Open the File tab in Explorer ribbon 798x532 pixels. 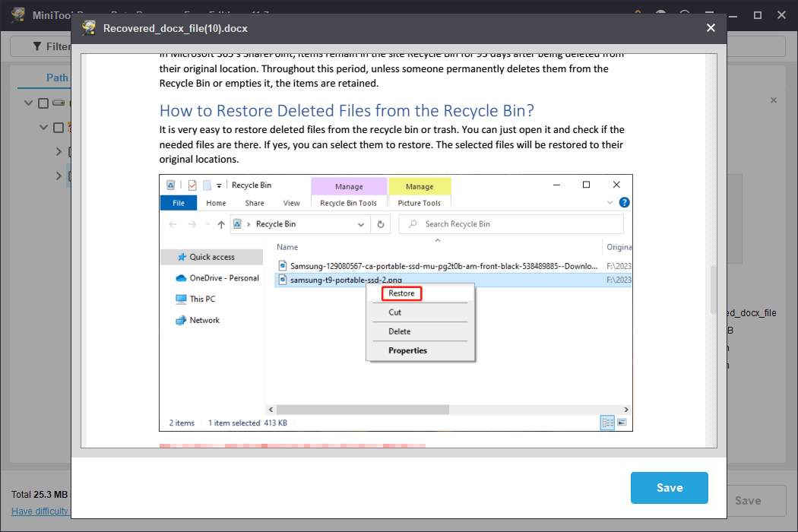(x=179, y=203)
